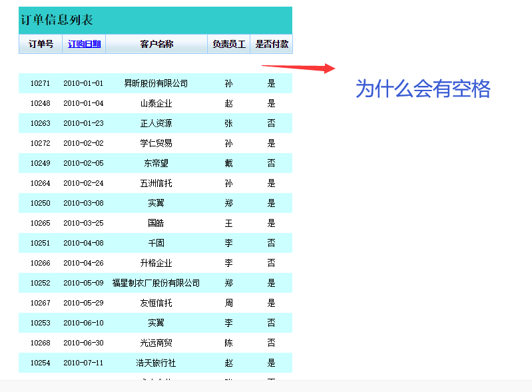Viewport: 532px width, 392px height.
Task: Click customer 友恒信托
Action: (x=156, y=303)
